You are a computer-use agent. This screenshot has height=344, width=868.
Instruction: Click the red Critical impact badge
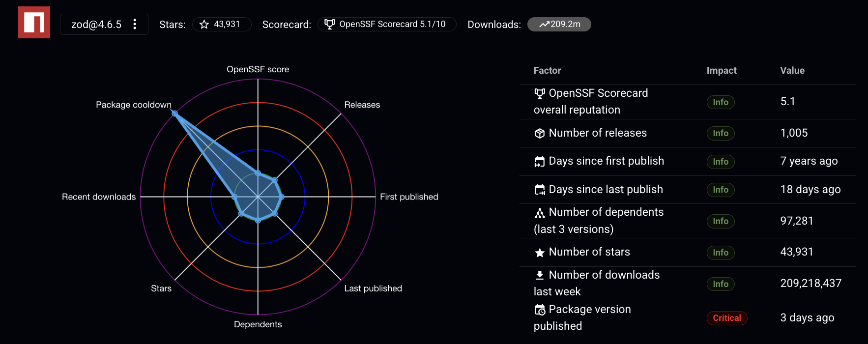(x=727, y=318)
